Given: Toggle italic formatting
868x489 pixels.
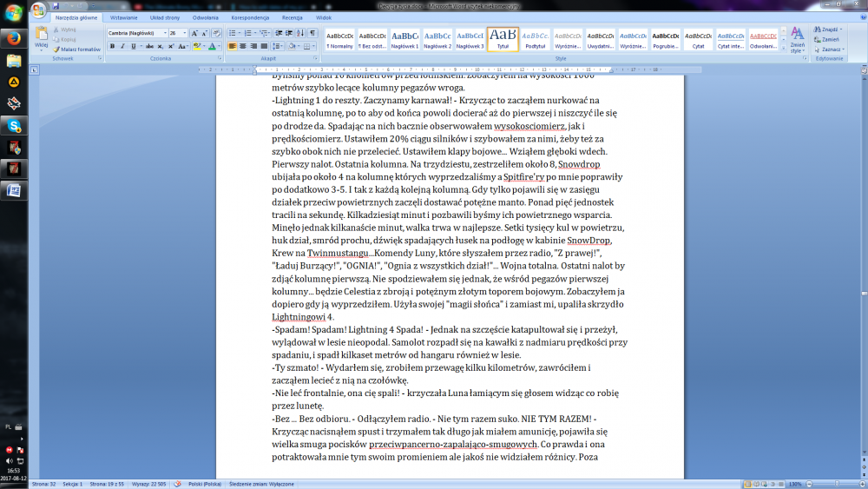Looking at the screenshot, I should [122, 46].
